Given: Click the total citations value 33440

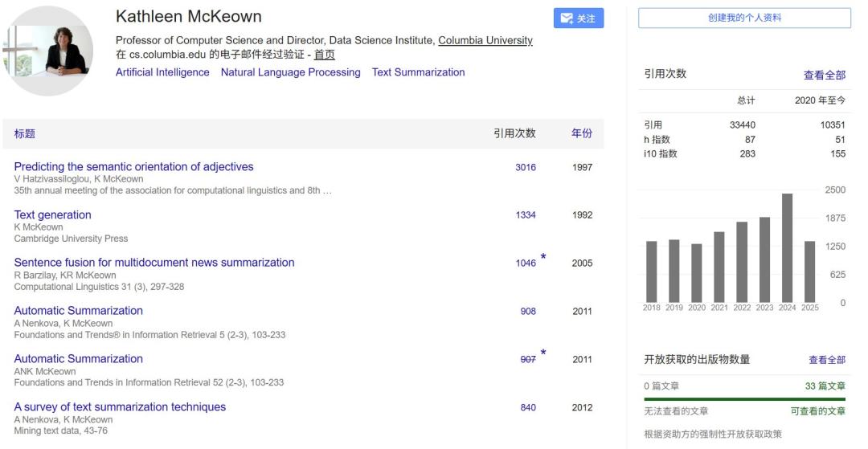Looking at the screenshot, I should [x=743, y=125].
